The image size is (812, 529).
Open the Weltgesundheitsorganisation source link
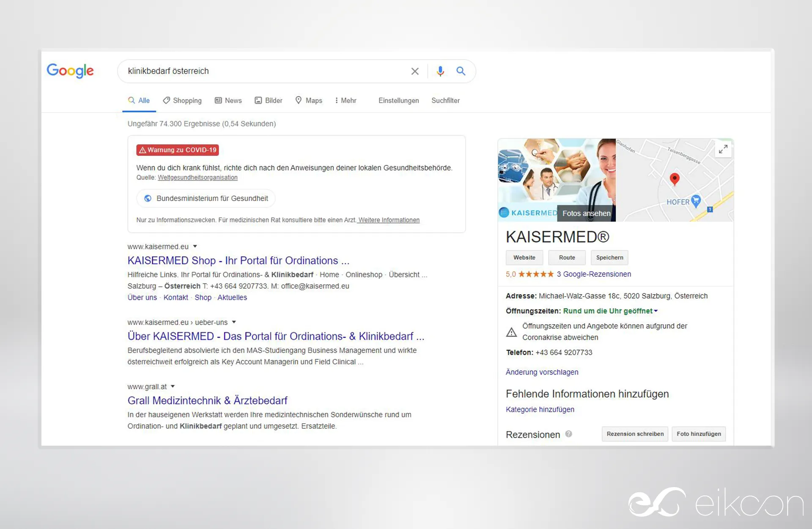[x=198, y=178]
